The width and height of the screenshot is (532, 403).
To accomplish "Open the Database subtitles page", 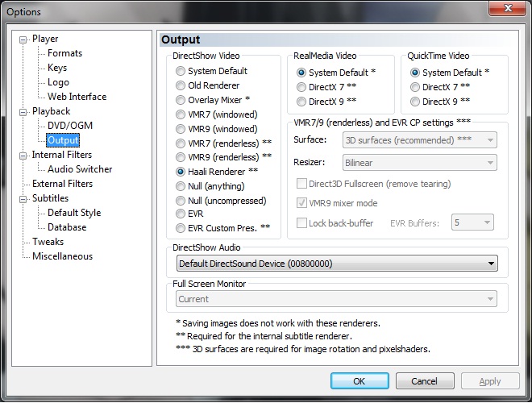I will [67, 227].
